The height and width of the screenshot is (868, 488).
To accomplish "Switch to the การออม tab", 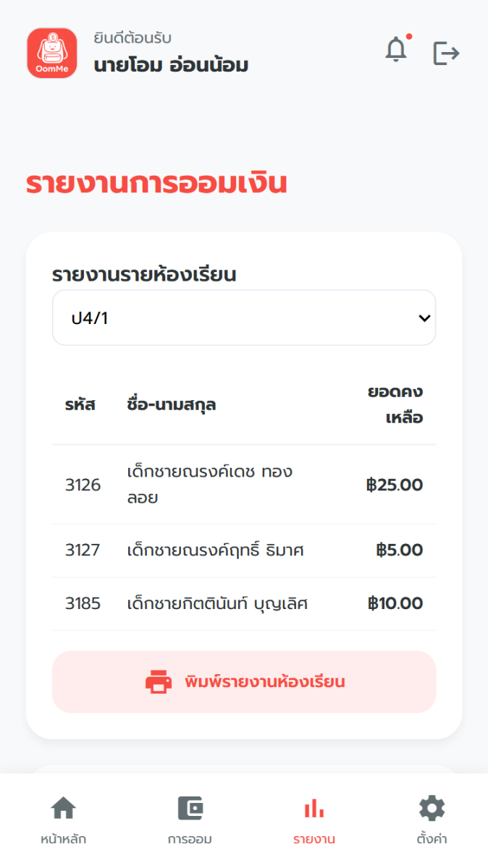I will (x=190, y=839).
